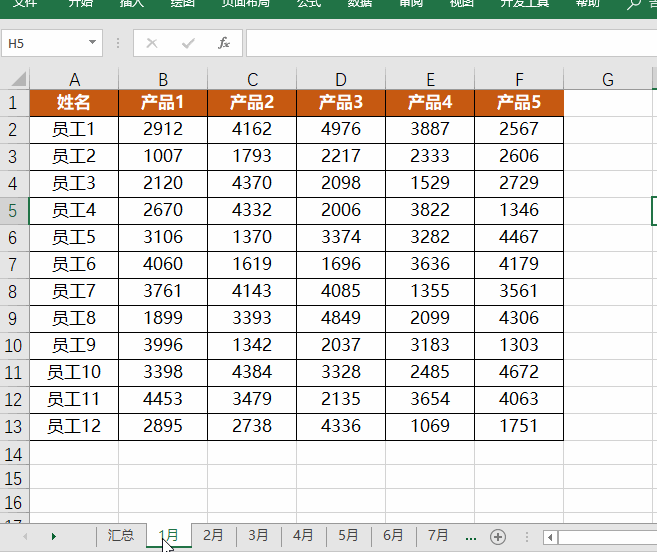
Task: Go to the 4月 sheet tab
Action: click(x=303, y=536)
